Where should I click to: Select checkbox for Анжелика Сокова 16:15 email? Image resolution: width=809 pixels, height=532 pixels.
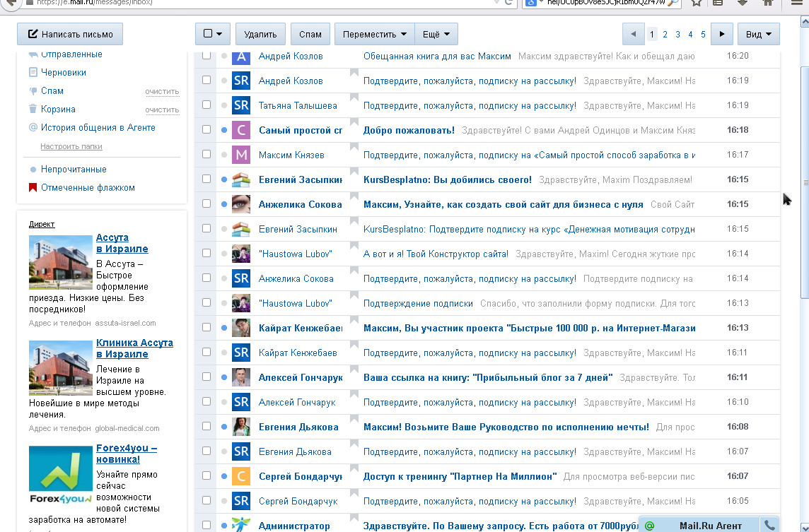206,203
